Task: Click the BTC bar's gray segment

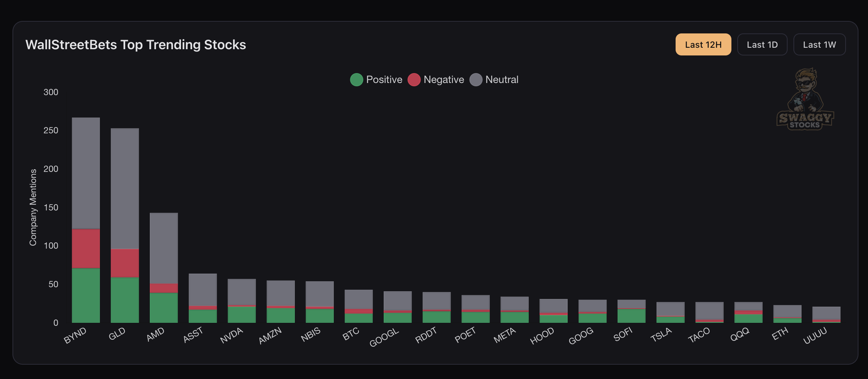Action: (x=359, y=299)
